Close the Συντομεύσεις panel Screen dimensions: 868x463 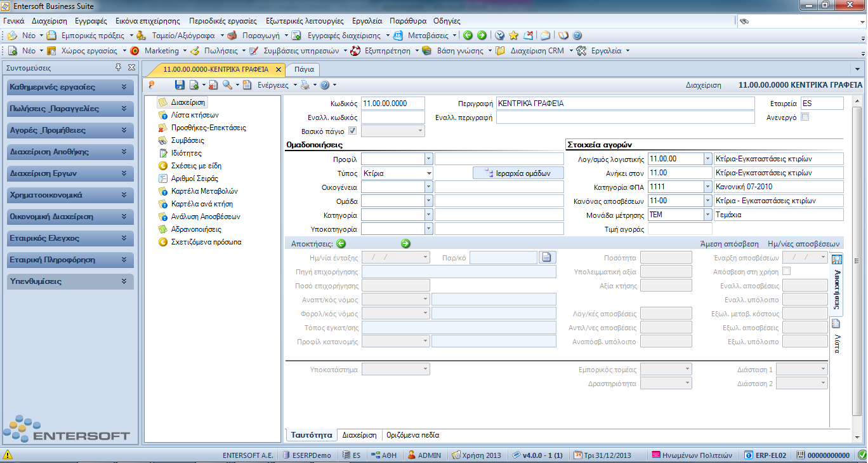click(131, 67)
